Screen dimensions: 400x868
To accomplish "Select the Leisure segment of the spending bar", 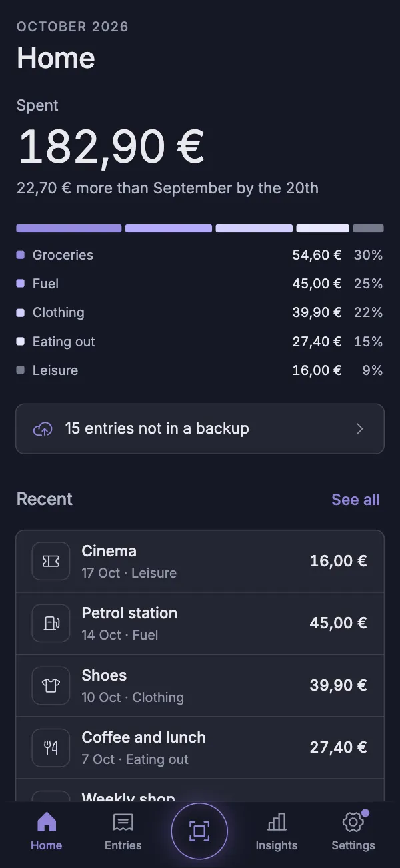I will click(x=368, y=228).
